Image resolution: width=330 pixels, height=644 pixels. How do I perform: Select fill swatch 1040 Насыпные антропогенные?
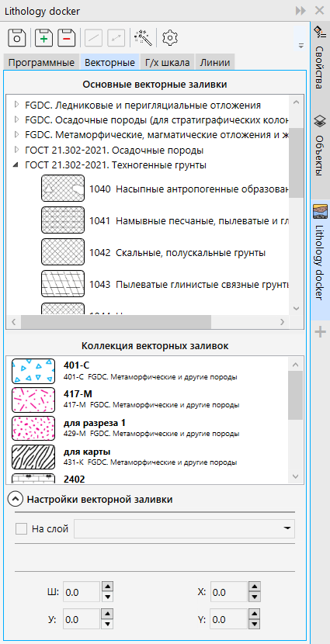point(63,188)
